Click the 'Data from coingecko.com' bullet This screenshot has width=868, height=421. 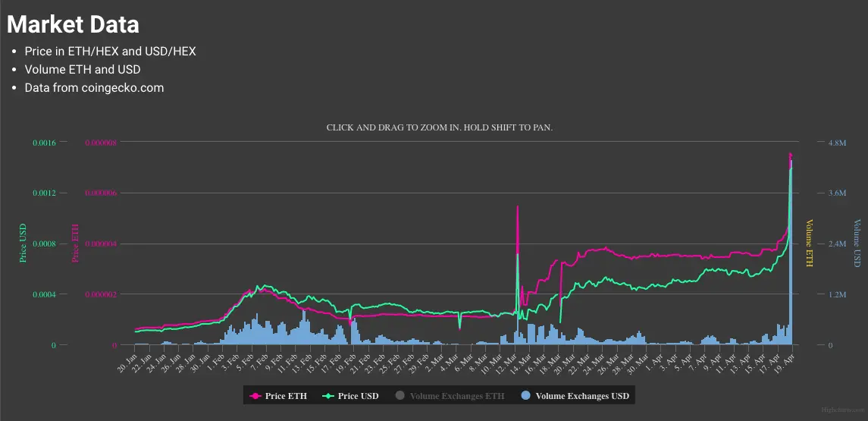click(94, 88)
